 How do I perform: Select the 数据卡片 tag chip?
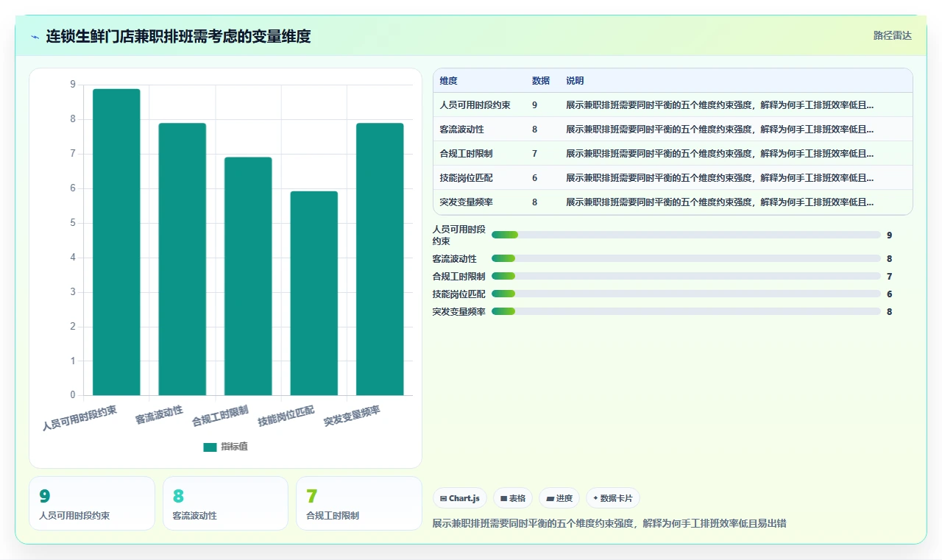pyautogui.click(x=613, y=498)
